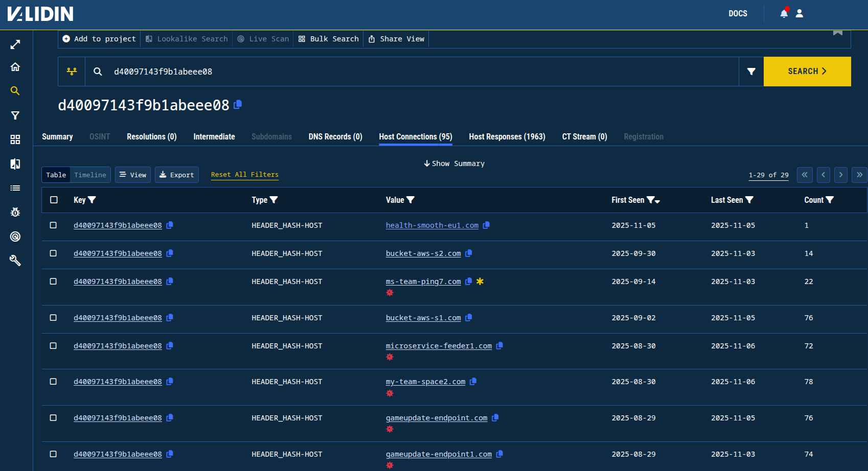Open the notifications bell in the top bar
The width and height of the screenshot is (868, 471).
pos(784,14)
